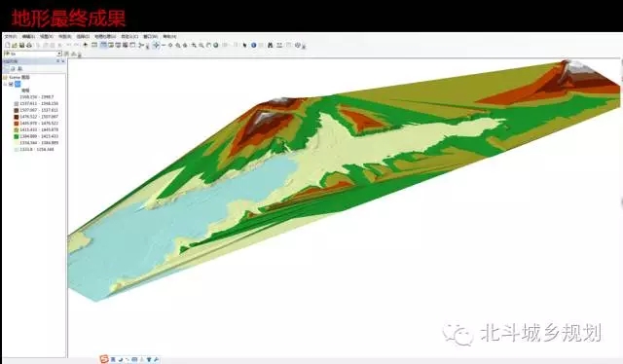Click the Sogou input method icon

(x=104, y=359)
